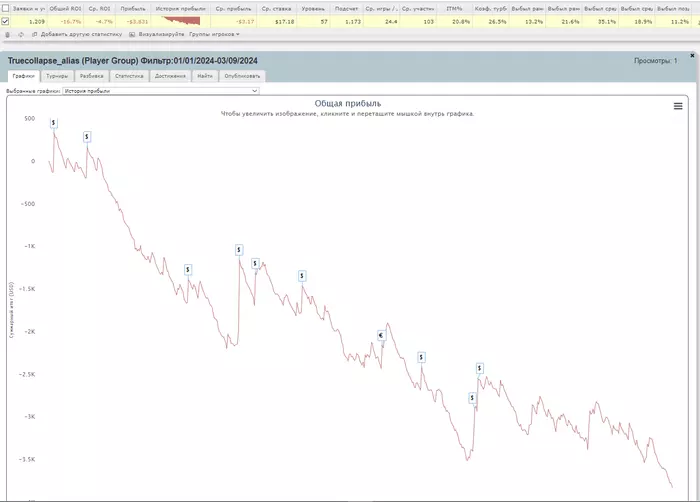Click the $ marker at the tallest mid-chart spike
Viewport: 700px width, 502px height.
click(239, 250)
